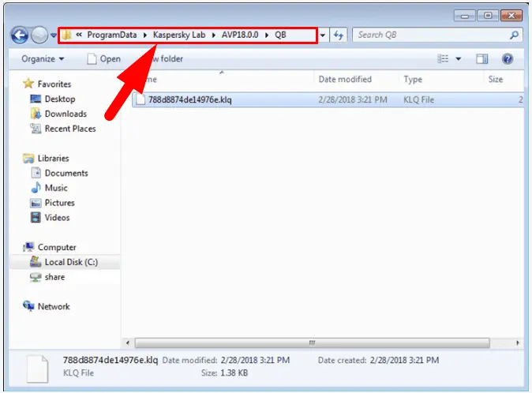Toggle the preview pane icon
This screenshot has width=532, height=393.
click(482, 58)
